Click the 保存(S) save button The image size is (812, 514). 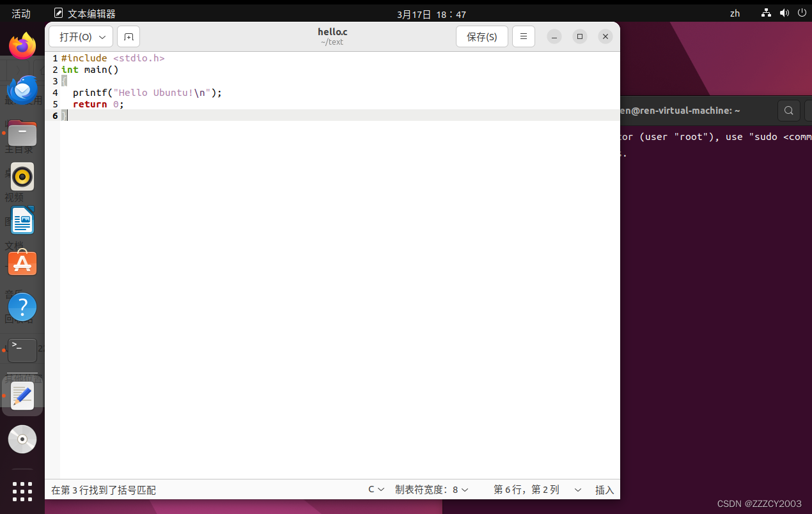point(481,37)
